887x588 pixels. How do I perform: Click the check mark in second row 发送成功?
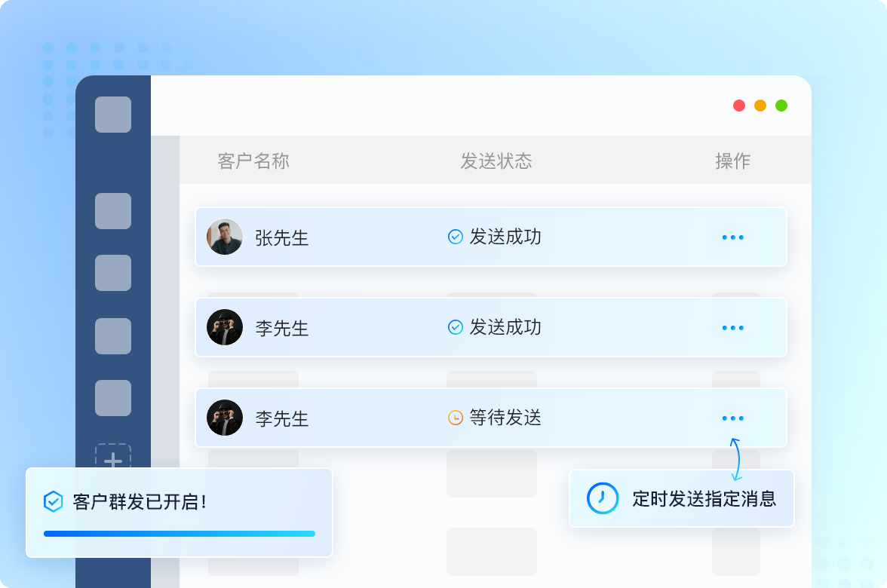point(456,327)
